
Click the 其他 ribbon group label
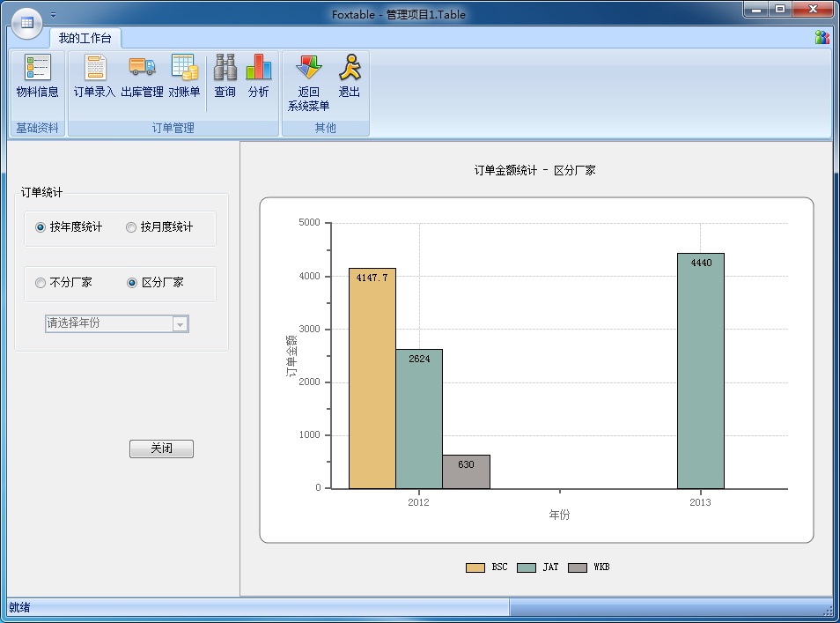[325, 128]
